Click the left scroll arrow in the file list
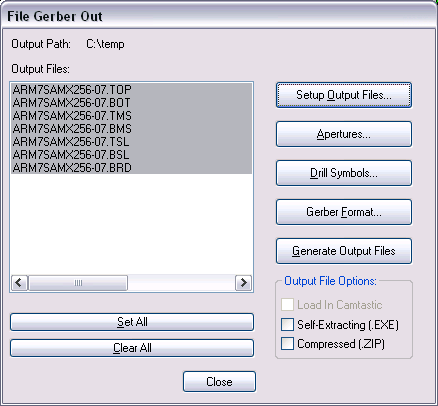The height and width of the screenshot is (406, 438). [19, 283]
